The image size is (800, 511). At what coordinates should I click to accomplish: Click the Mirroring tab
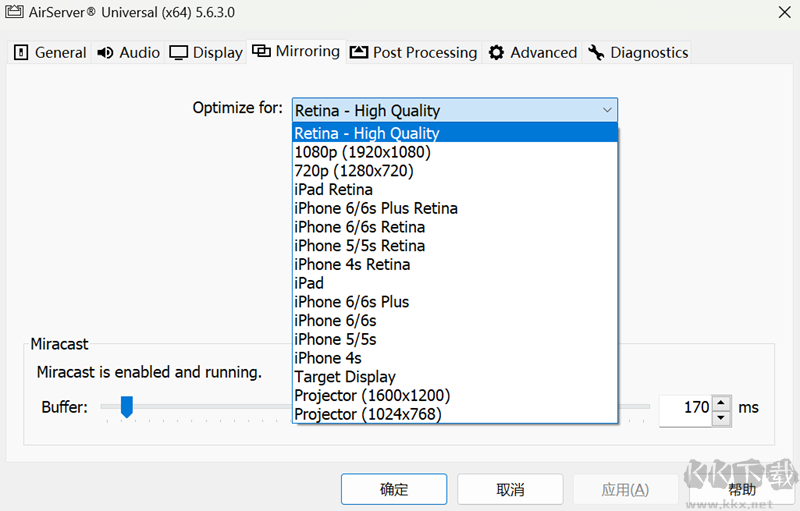click(296, 51)
